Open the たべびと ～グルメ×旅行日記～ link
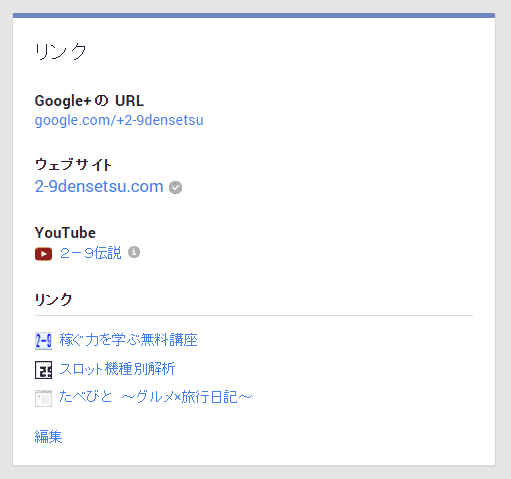The image size is (511, 479). point(156,397)
